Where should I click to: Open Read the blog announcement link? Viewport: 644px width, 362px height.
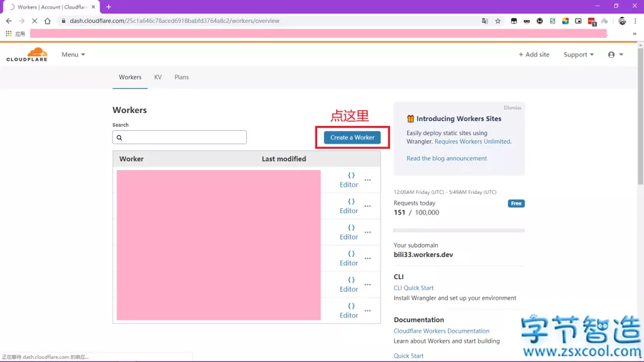click(x=447, y=158)
